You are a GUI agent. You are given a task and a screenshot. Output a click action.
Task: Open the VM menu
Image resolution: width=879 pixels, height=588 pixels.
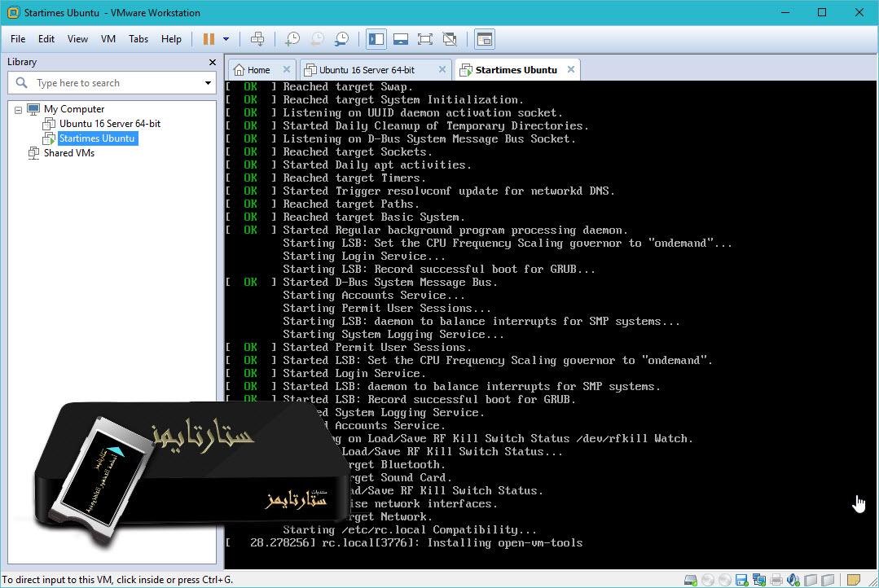[x=108, y=38]
